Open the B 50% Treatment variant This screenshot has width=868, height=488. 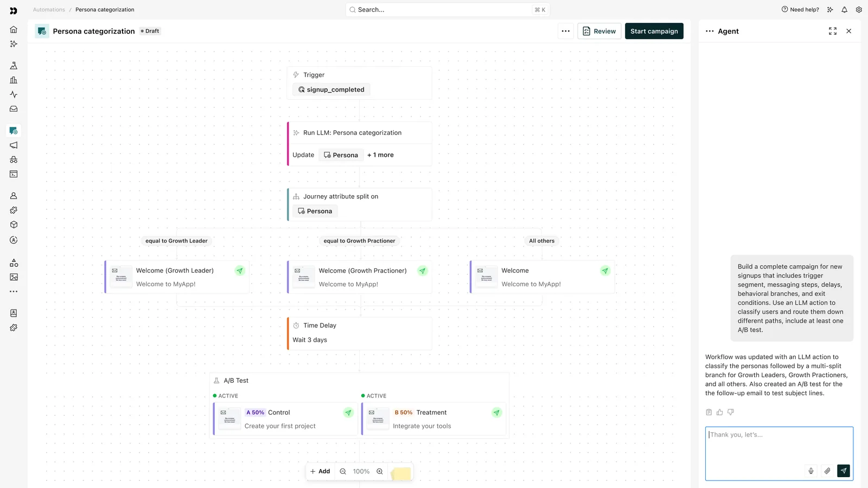433,419
